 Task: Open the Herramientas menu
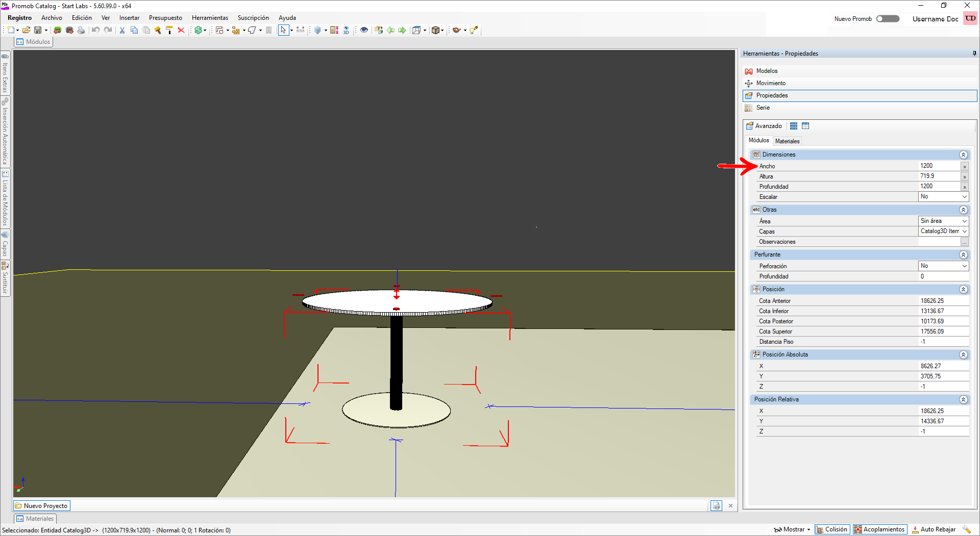(x=210, y=18)
